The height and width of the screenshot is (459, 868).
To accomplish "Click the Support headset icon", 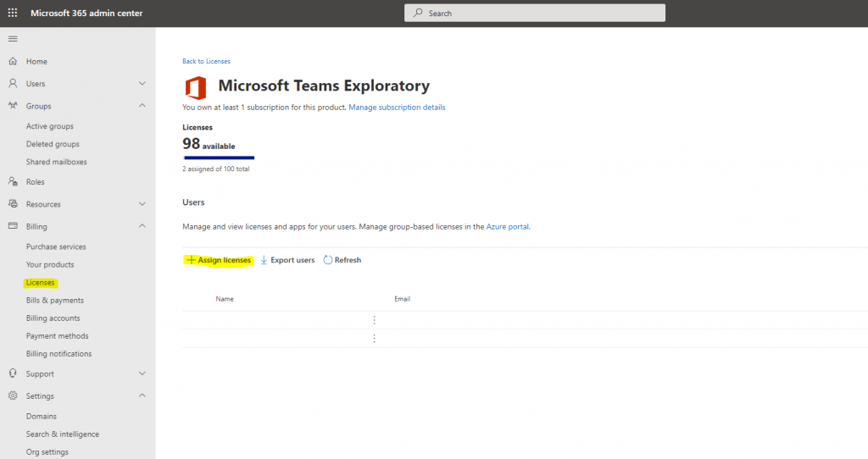I will click(x=13, y=373).
